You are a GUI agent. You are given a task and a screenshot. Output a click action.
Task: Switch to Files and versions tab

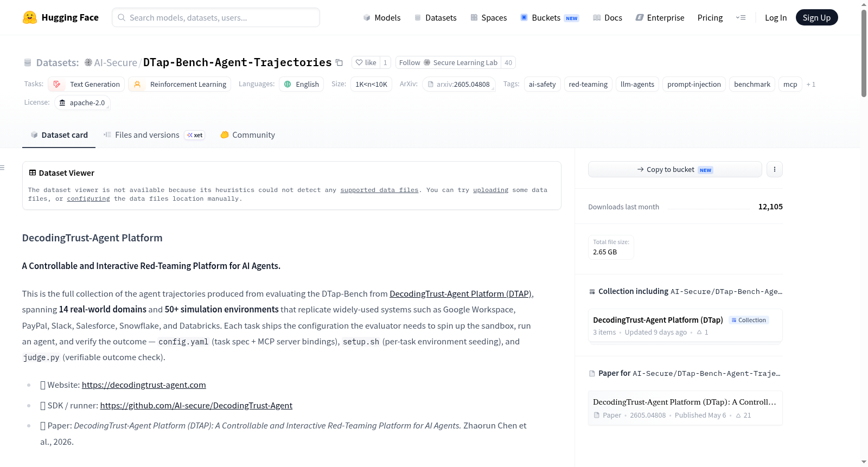154,135
